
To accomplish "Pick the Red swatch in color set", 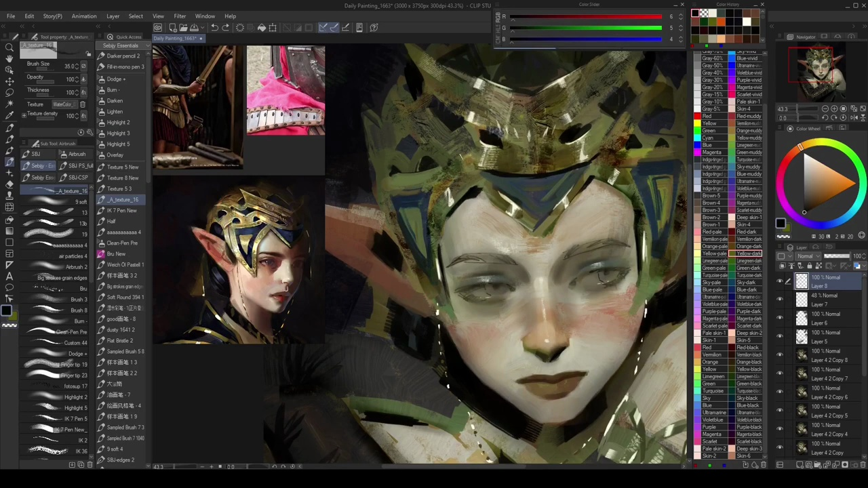I will tap(696, 117).
